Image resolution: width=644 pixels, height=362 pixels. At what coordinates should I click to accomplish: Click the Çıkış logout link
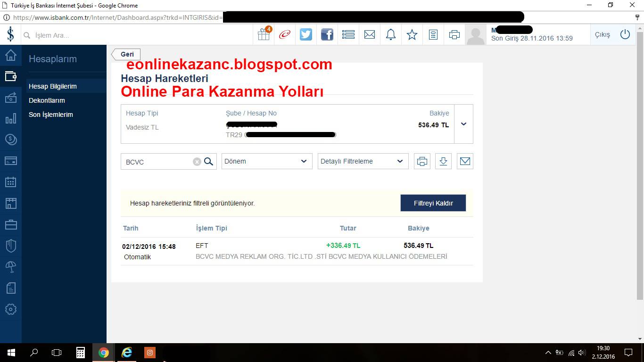603,35
